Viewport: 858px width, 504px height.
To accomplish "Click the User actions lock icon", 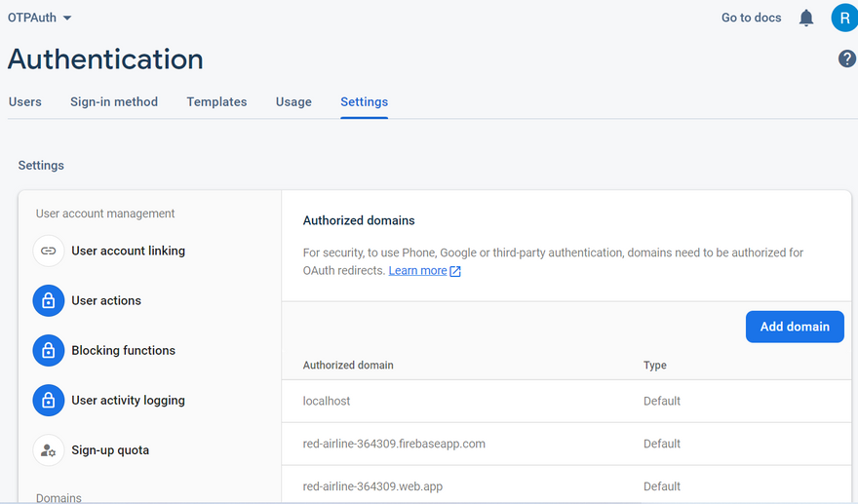I will [49, 300].
